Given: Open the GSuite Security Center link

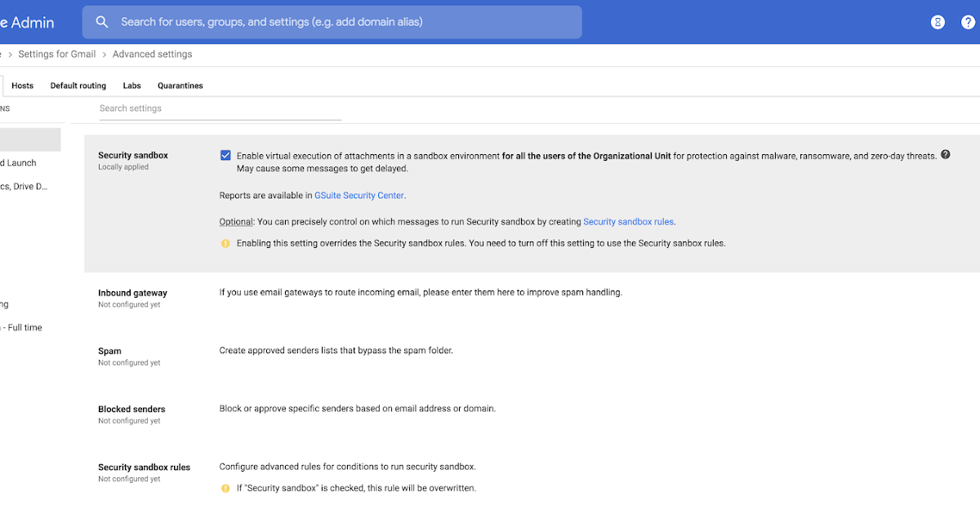Looking at the screenshot, I should (359, 195).
